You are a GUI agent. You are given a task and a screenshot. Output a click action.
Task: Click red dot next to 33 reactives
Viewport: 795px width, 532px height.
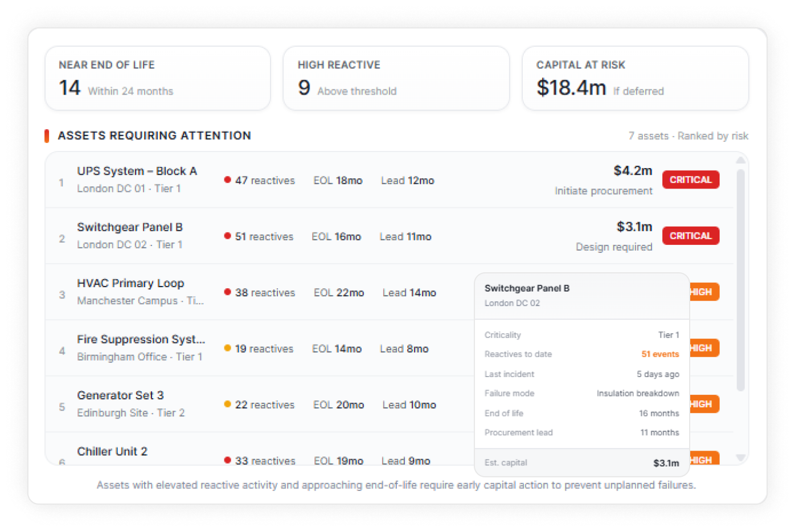(x=227, y=460)
